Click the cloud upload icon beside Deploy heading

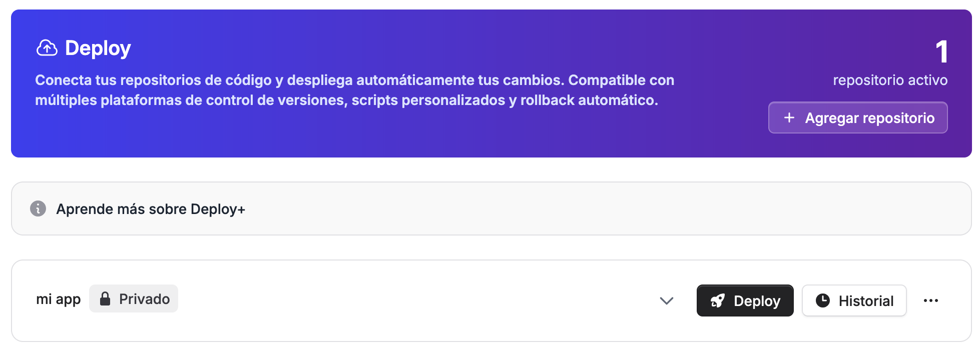pyautogui.click(x=47, y=48)
